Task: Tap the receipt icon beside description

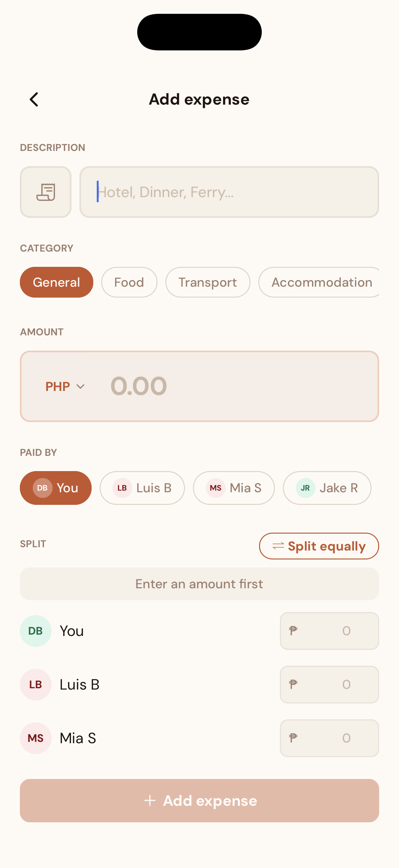Action: [x=46, y=192]
